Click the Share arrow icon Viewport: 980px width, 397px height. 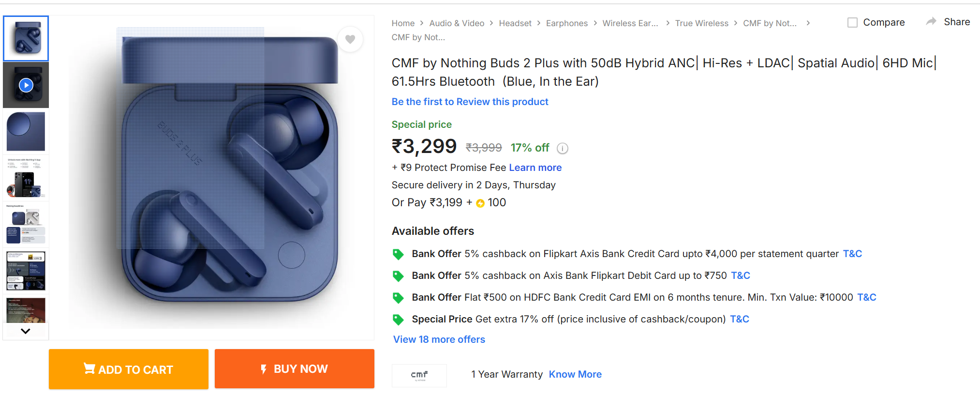coord(931,22)
